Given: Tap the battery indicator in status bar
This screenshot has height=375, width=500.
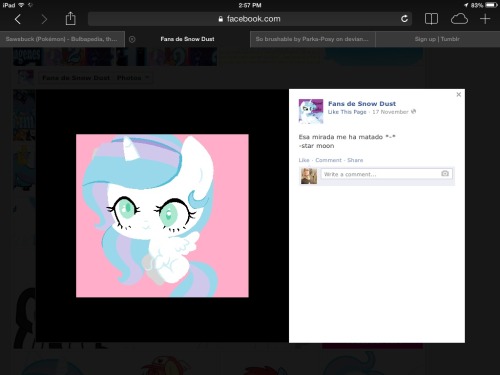Looking at the screenshot, I should click(492, 5).
